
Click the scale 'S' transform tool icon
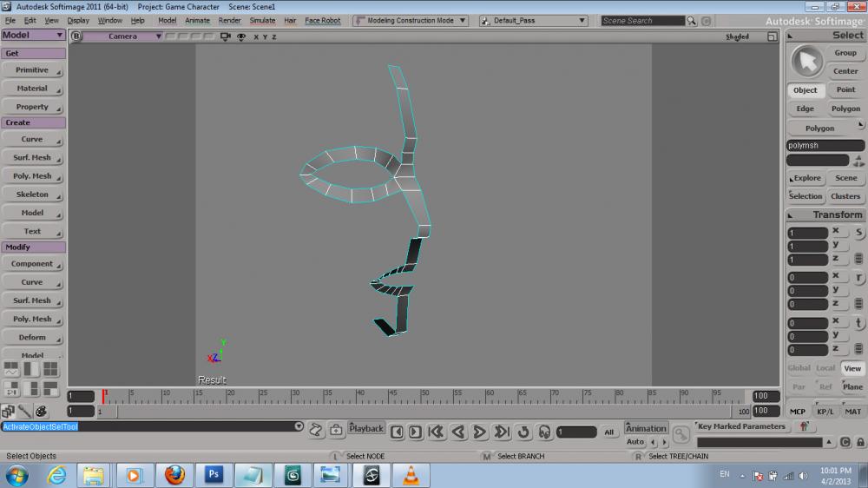tap(858, 233)
